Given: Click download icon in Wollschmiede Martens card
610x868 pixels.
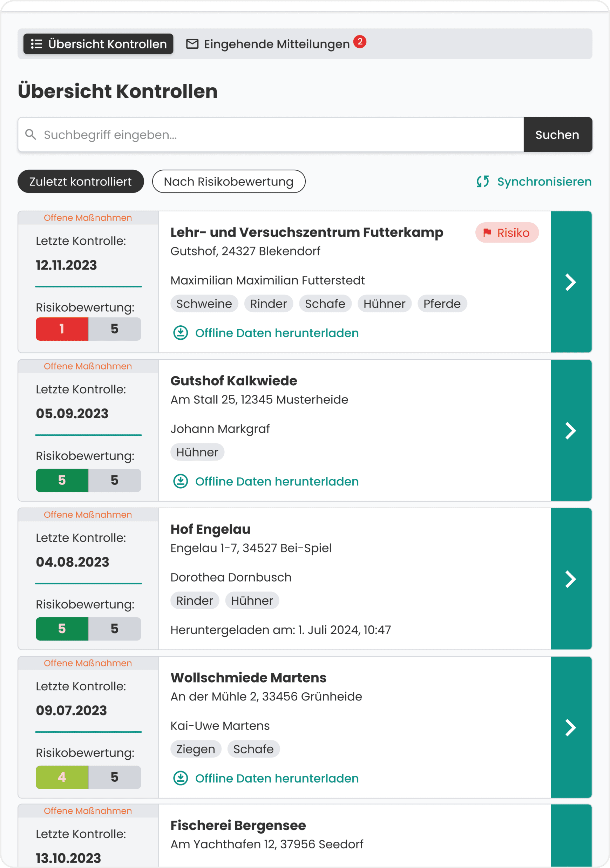Looking at the screenshot, I should pos(181,778).
